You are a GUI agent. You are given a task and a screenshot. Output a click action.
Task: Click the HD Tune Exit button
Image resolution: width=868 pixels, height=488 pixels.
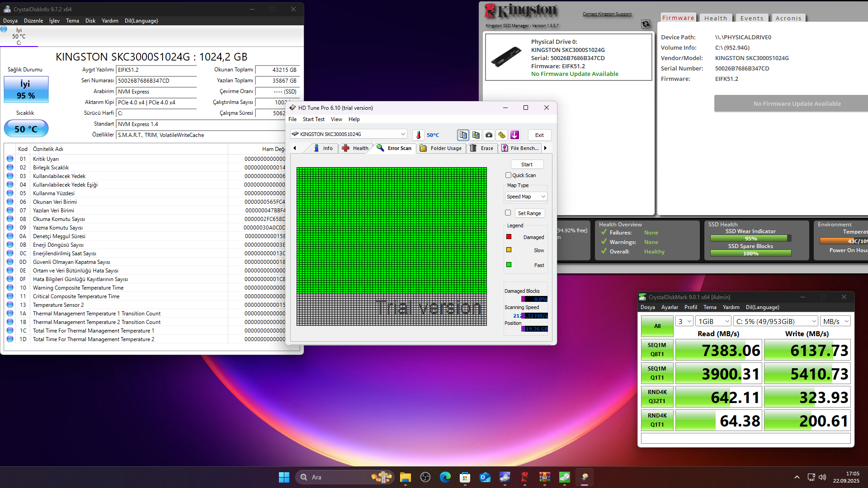tap(539, 135)
